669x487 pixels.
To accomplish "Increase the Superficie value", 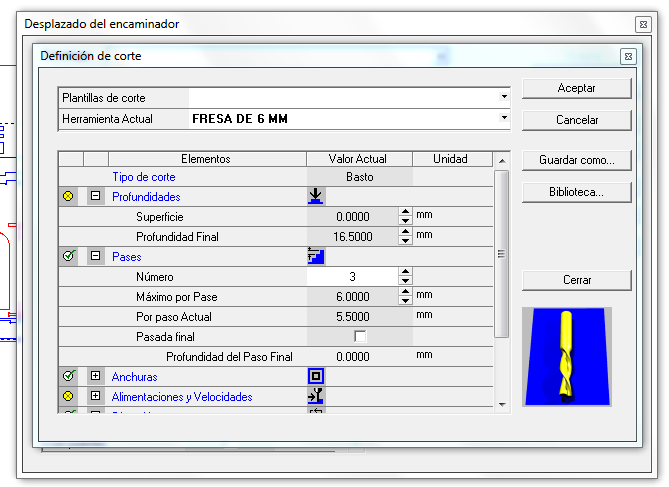I will 405,212.
